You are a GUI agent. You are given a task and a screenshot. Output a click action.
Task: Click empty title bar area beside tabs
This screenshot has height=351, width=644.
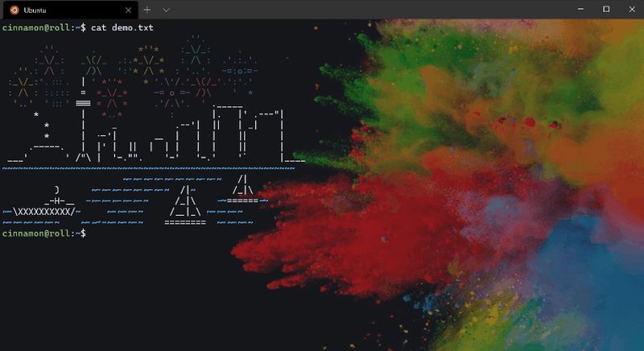[369, 10]
